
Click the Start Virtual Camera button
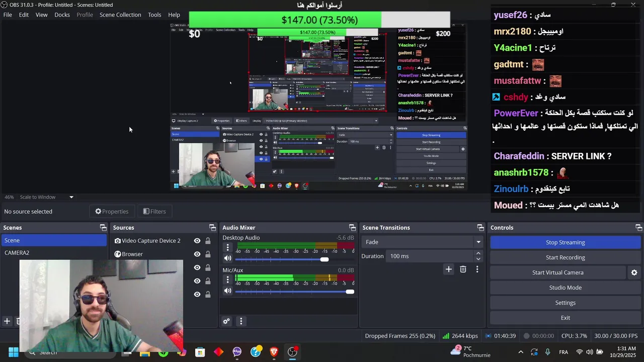(558, 273)
